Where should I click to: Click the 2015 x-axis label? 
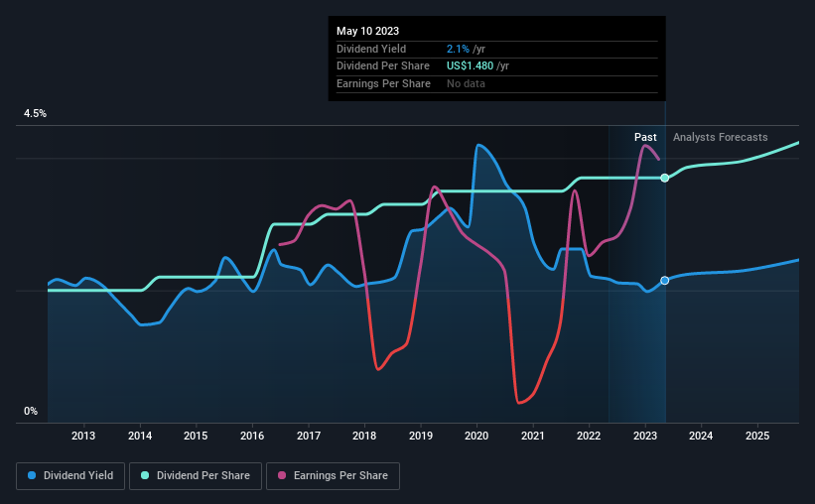(x=196, y=436)
